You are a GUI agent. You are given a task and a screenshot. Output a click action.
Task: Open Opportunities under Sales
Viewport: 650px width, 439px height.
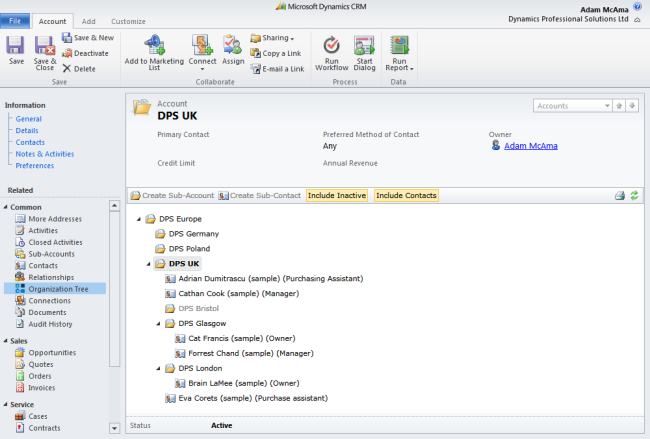(46, 353)
